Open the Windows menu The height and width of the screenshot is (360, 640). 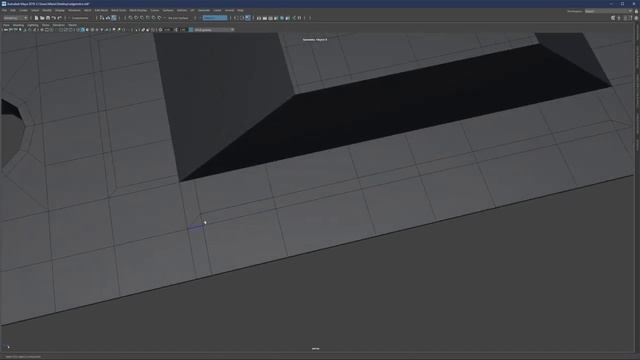click(x=74, y=10)
